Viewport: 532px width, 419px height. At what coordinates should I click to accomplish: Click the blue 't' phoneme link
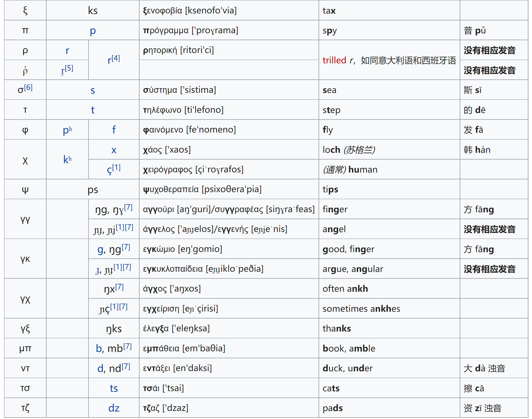pyautogui.click(x=93, y=110)
